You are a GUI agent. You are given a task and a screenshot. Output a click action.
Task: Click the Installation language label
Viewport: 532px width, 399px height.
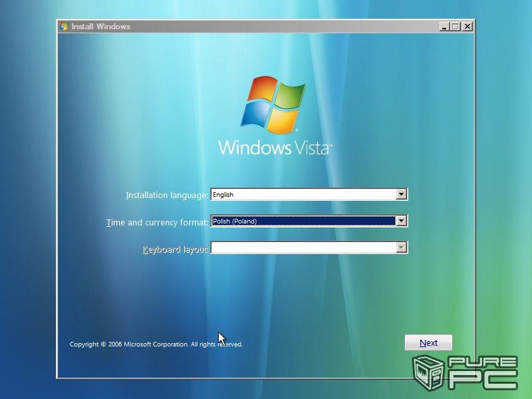coord(167,196)
